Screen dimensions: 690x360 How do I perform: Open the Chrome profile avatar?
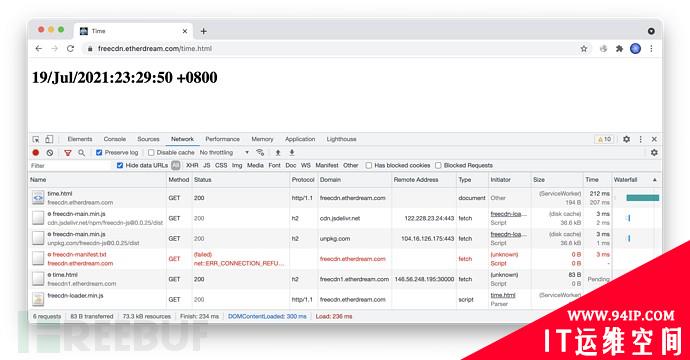tap(635, 49)
